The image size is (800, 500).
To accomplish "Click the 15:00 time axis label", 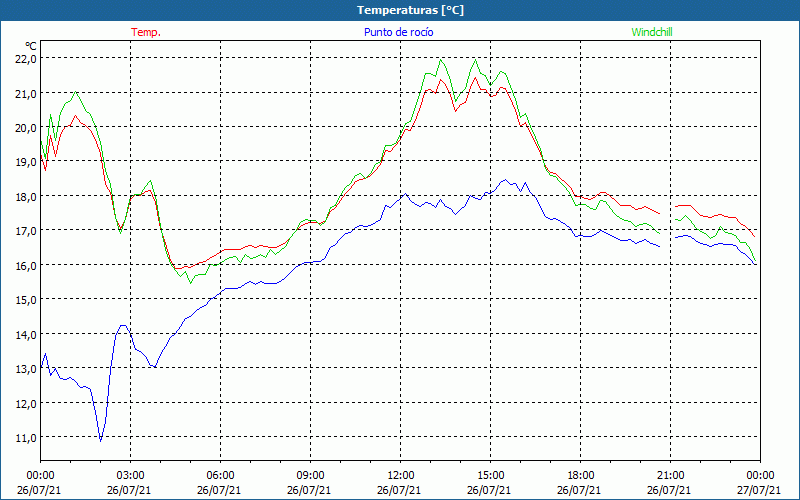I will pos(490,476).
